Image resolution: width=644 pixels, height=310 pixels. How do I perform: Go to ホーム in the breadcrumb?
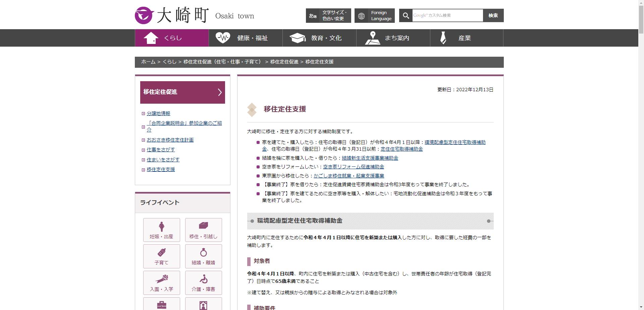[x=148, y=62]
